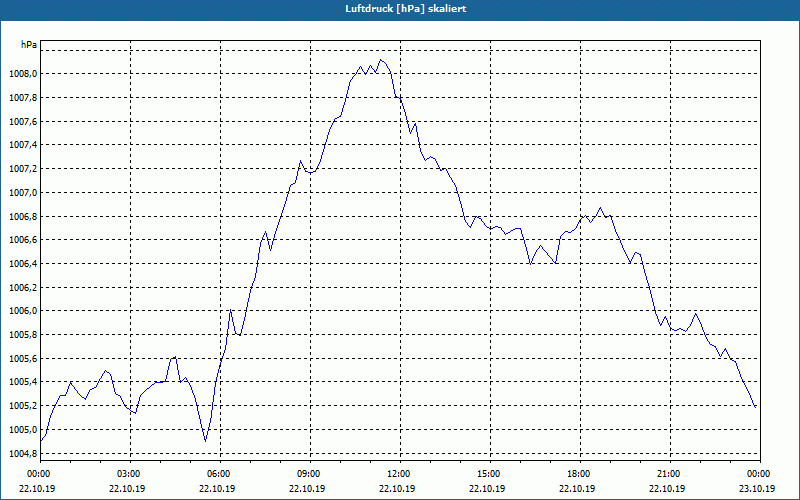Click the 1008,0 axis value
The height and width of the screenshot is (500, 800).
pyautogui.click(x=23, y=74)
